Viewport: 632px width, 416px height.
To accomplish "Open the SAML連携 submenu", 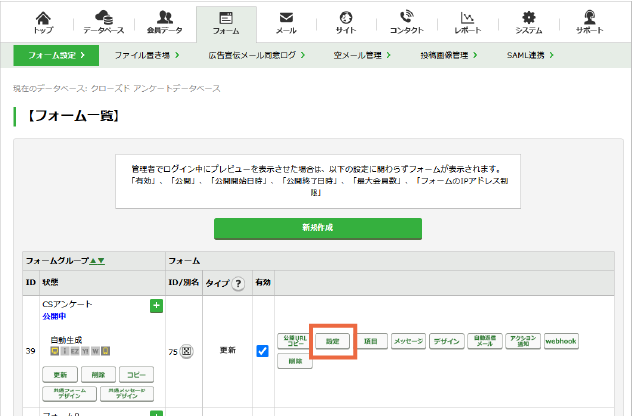I will tap(530, 55).
